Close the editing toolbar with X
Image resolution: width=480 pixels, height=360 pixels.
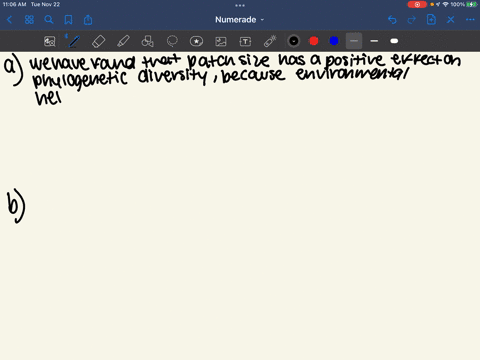point(451,20)
